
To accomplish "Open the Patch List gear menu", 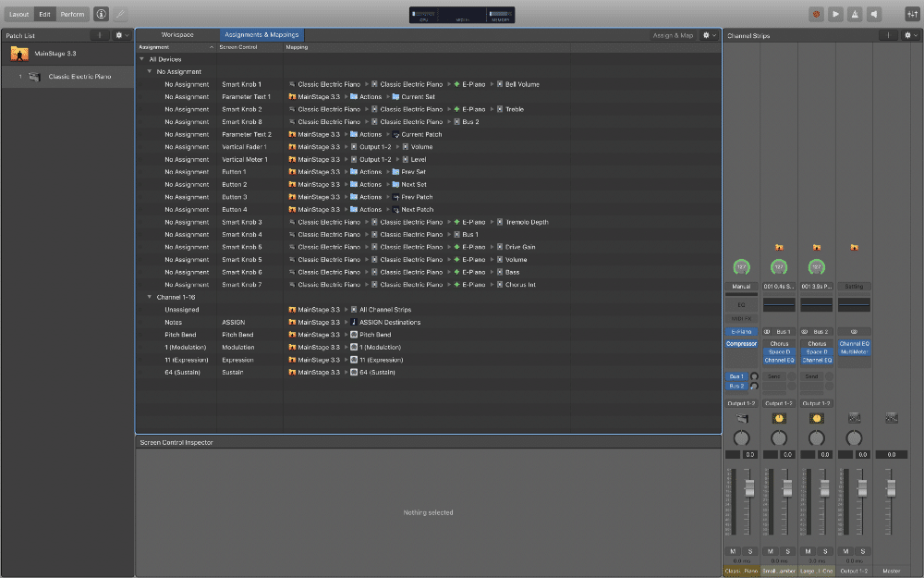I will click(x=121, y=35).
